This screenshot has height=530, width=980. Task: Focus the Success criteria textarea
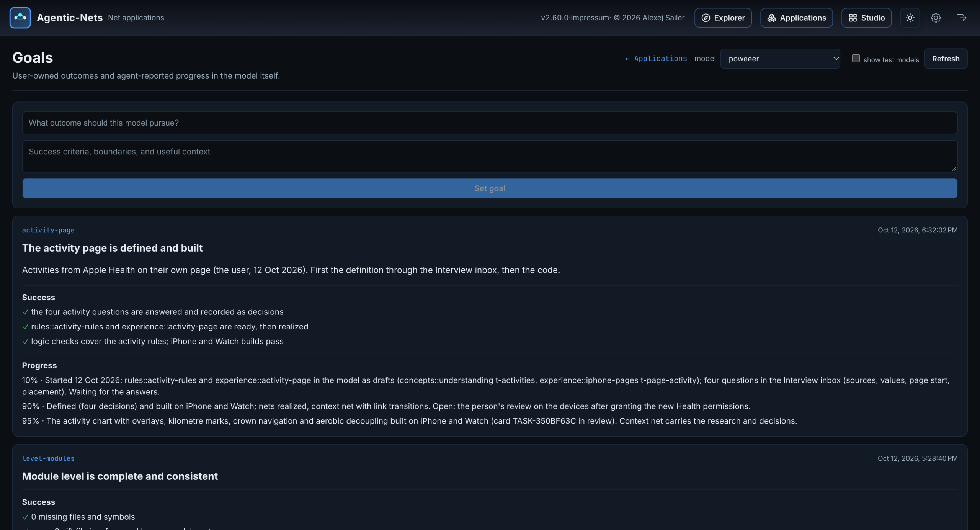coord(490,156)
